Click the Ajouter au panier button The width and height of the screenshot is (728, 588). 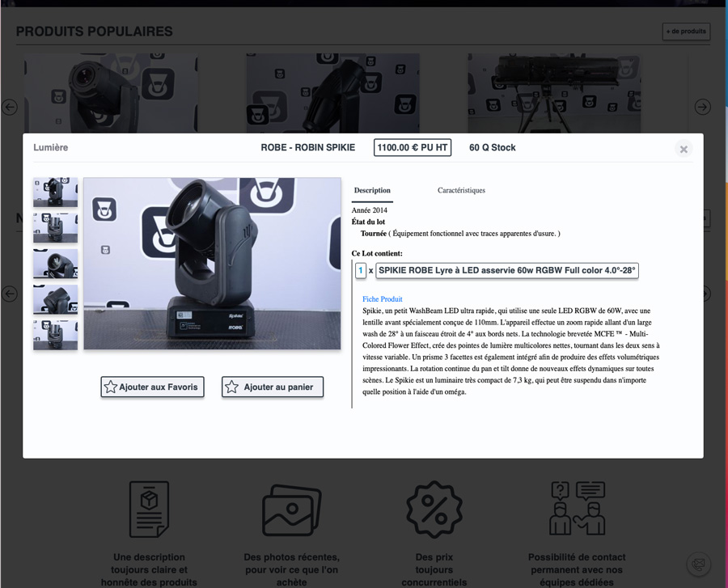coord(273,387)
